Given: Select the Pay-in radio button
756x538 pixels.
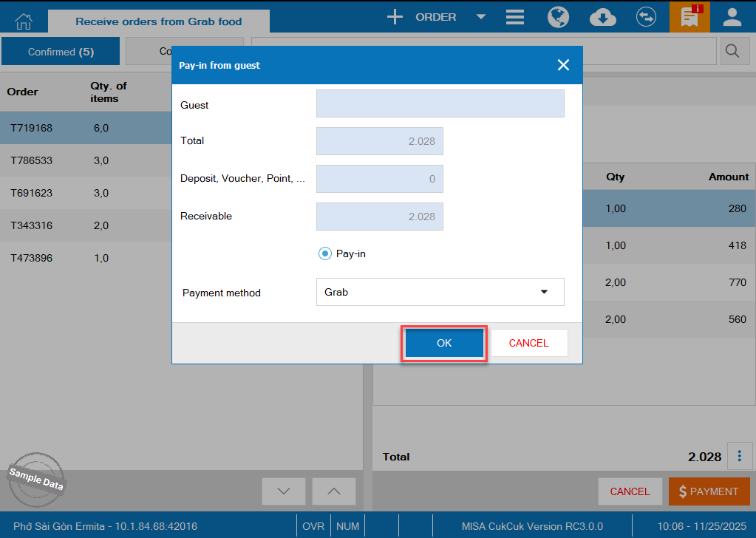Looking at the screenshot, I should click(325, 253).
